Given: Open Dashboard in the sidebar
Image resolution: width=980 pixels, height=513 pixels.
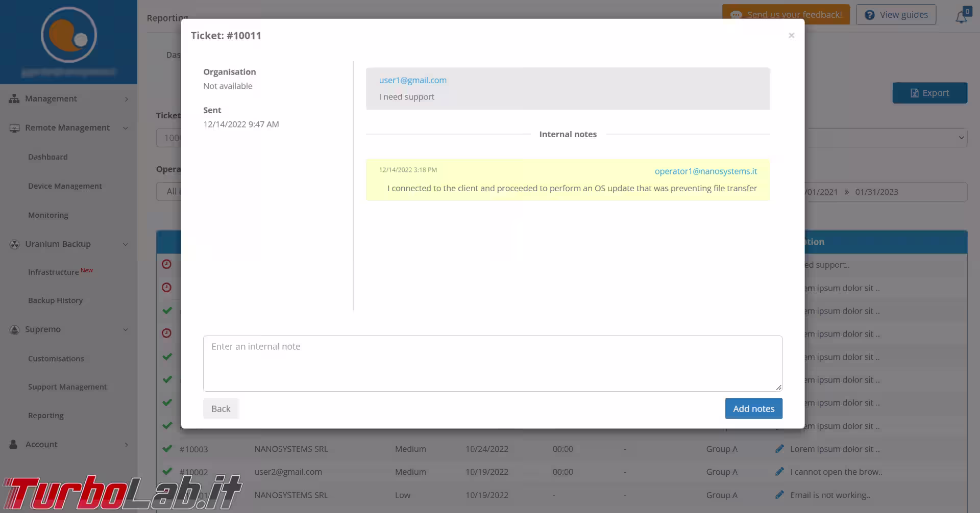Looking at the screenshot, I should [48, 157].
